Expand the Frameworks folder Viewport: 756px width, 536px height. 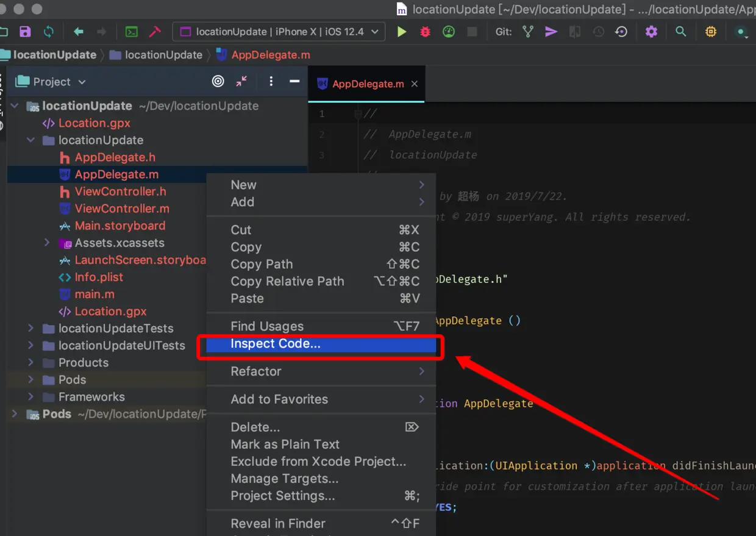pos(30,396)
